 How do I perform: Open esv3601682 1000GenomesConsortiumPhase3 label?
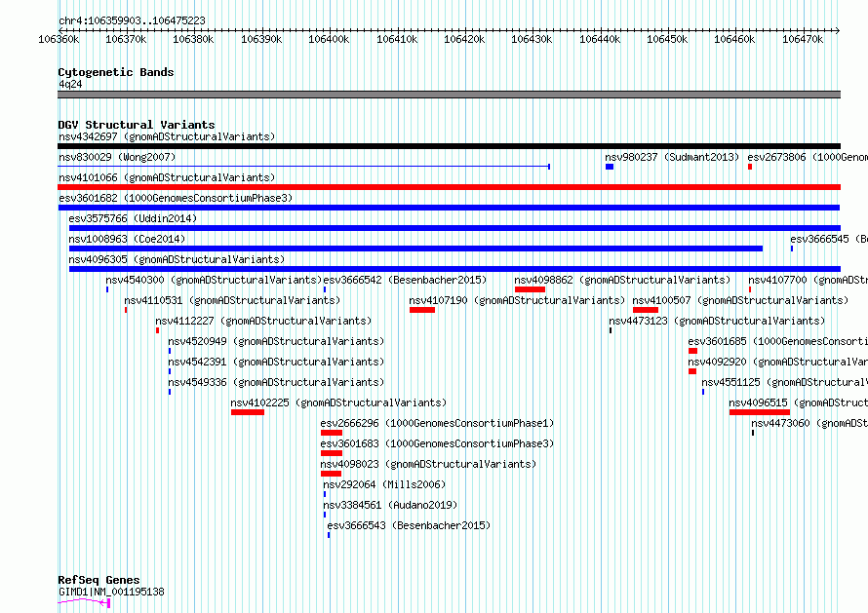coord(176,198)
